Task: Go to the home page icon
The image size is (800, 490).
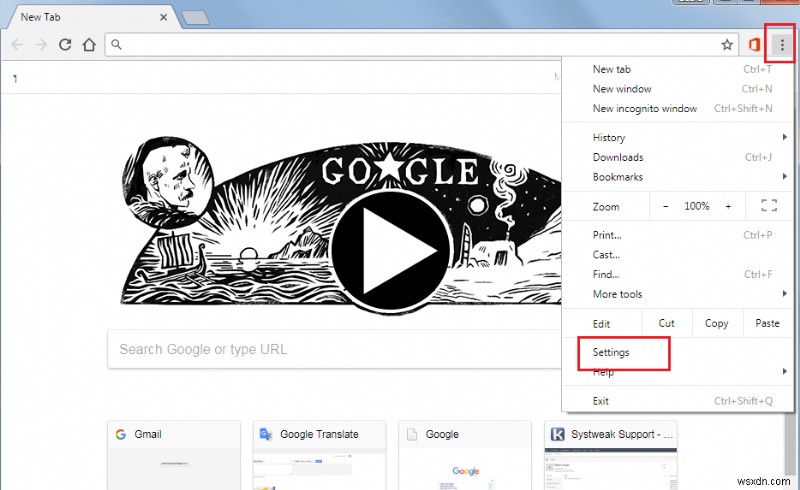Action: (x=89, y=45)
